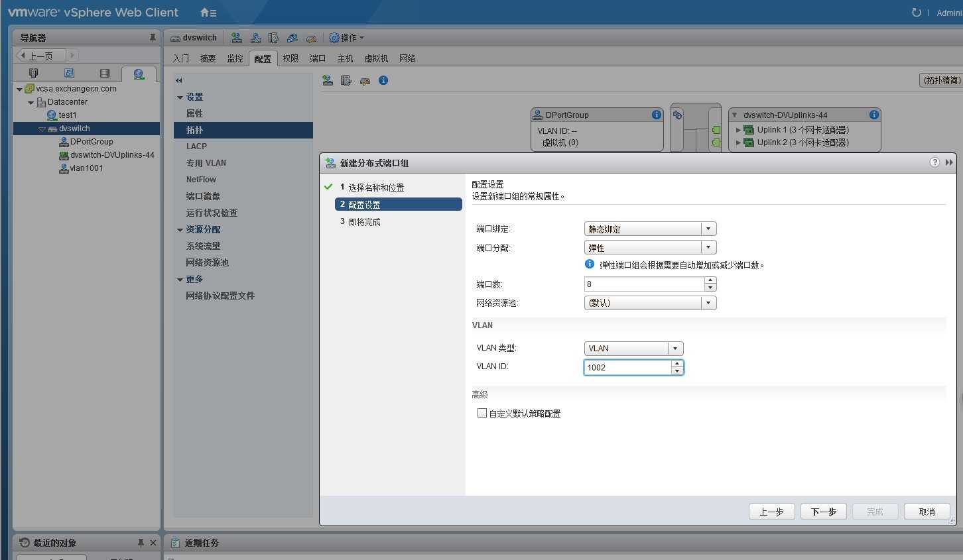Pin the Navigator panel
The height and width of the screenshot is (560, 963).
(x=153, y=38)
